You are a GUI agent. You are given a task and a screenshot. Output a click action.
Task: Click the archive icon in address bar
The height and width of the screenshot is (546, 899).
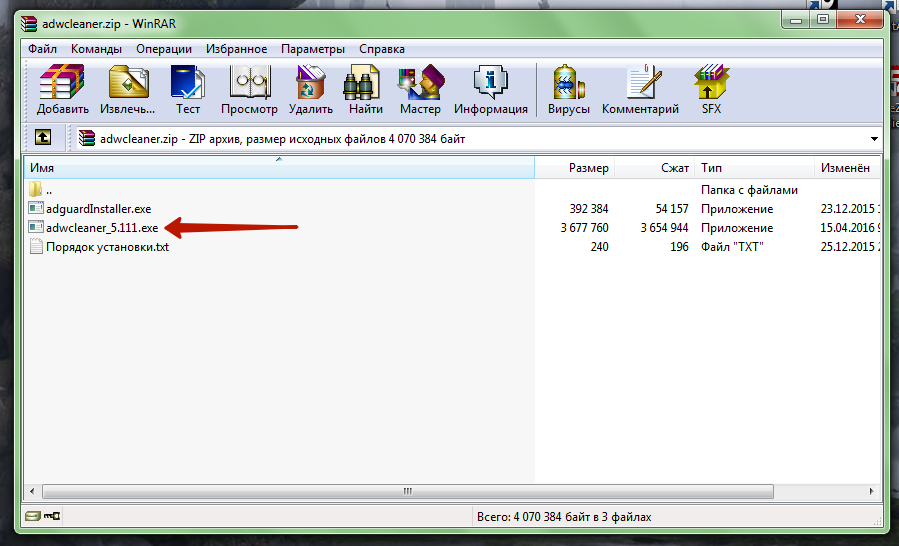point(87,138)
